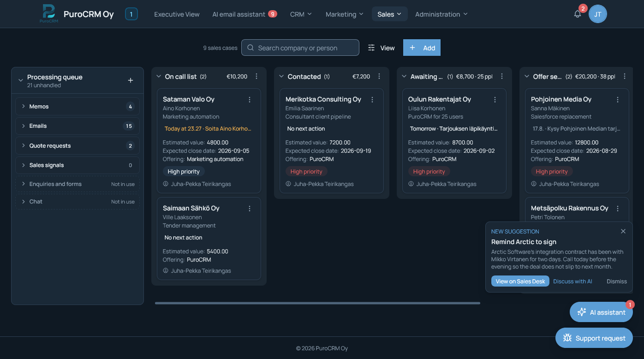Expand the Emails queue section

coord(78,126)
